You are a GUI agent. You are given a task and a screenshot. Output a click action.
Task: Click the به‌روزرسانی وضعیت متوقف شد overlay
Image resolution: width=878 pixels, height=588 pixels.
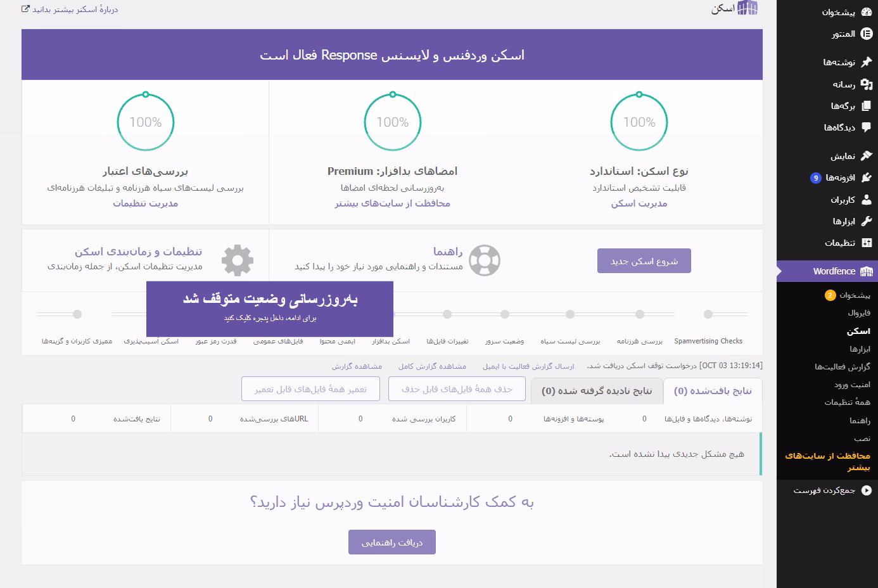270,309
